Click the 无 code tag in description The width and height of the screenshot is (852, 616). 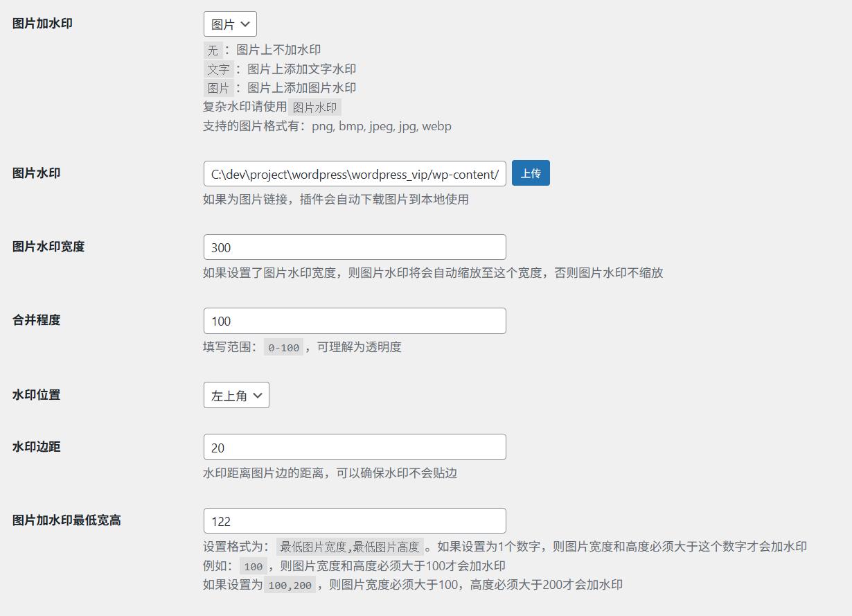(213, 50)
